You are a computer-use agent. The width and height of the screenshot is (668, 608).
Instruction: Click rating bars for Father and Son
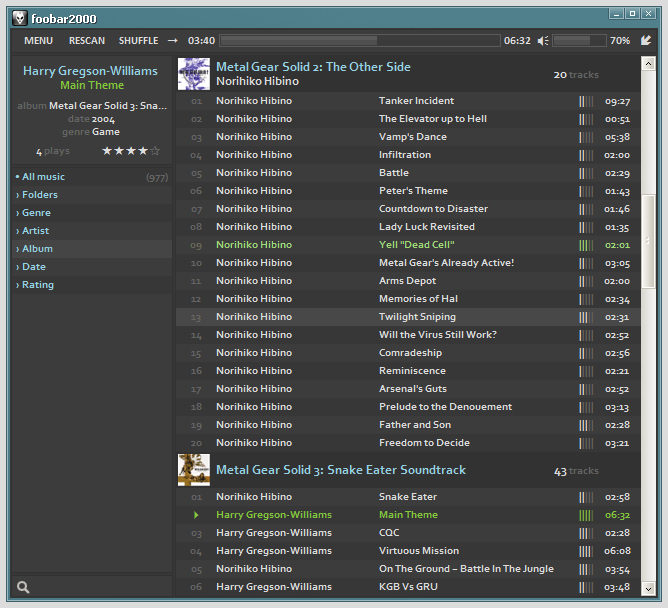tap(586, 425)
